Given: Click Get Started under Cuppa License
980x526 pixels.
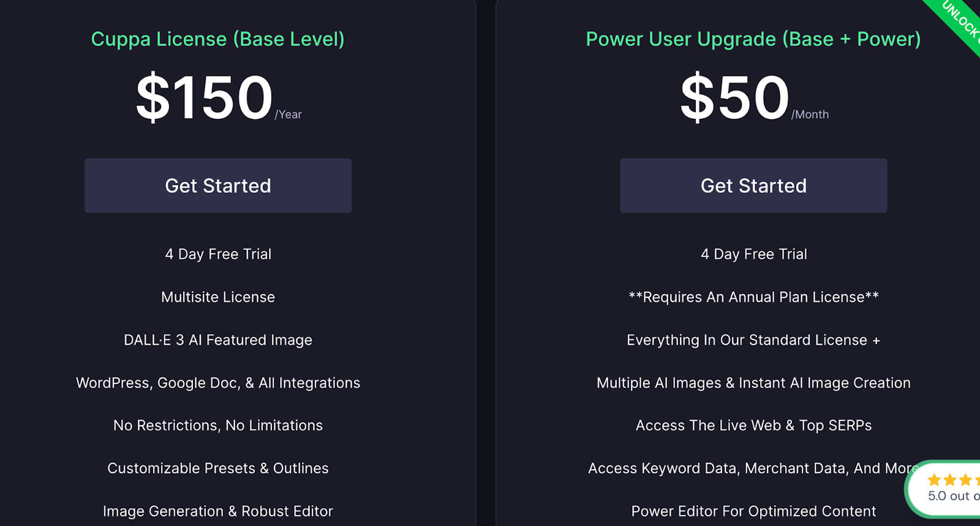Looking at the screenshot, I should point(218,186).
